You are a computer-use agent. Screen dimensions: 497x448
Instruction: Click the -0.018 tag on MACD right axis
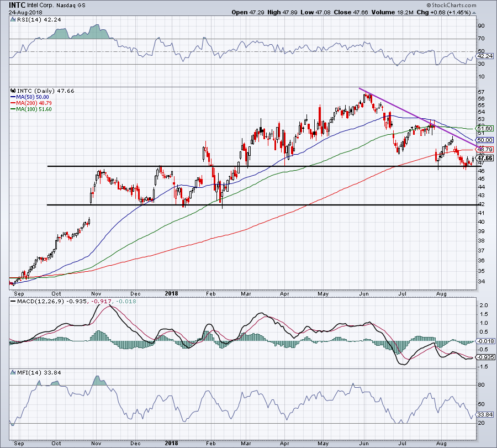485,341
